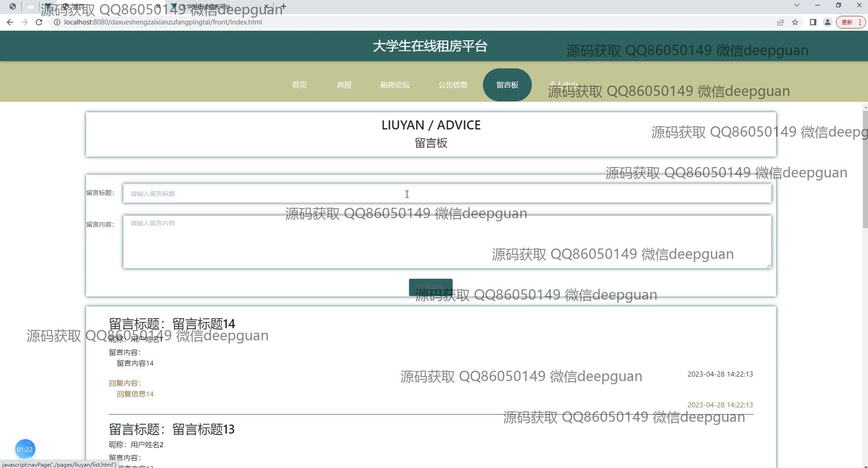868x468 pixels.
Task: Focus the 留言内容 textarea
Action: [x=447, y=242]
